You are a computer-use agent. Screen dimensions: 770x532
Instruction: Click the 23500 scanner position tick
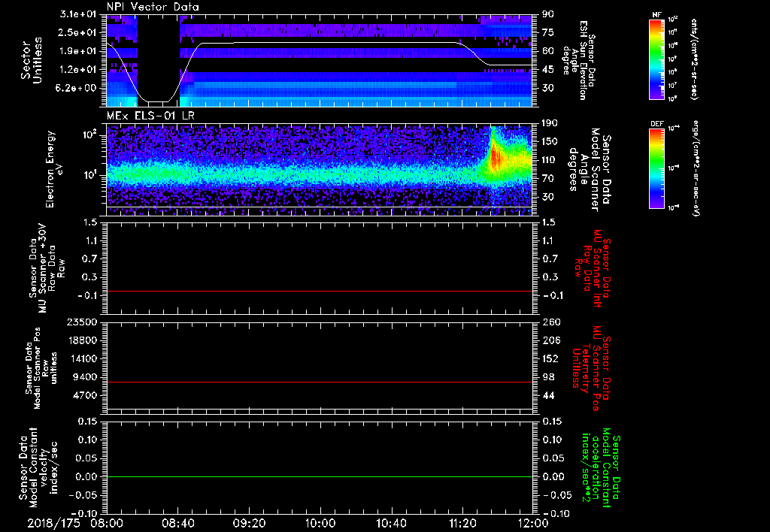(81, 322)
